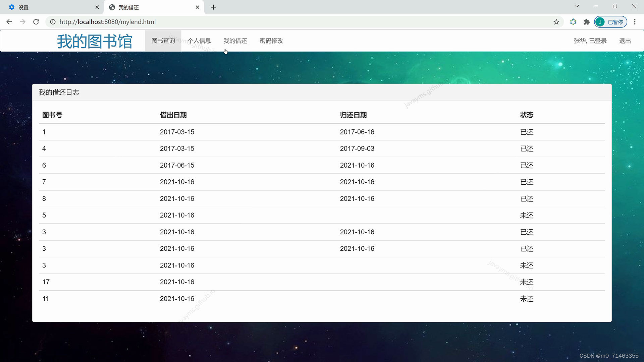Click 我的图书馆 site title
This screenshot has height=362, width=644.
coord(95,41)
